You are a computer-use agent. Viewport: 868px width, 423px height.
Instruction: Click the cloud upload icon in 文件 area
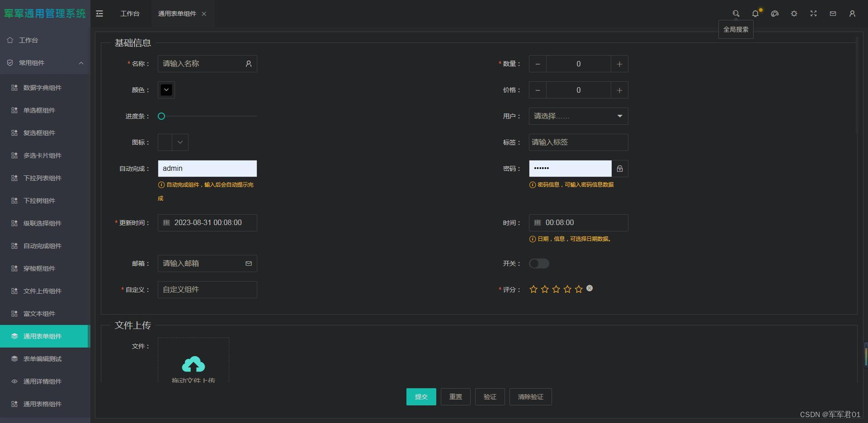pos(193,364)
